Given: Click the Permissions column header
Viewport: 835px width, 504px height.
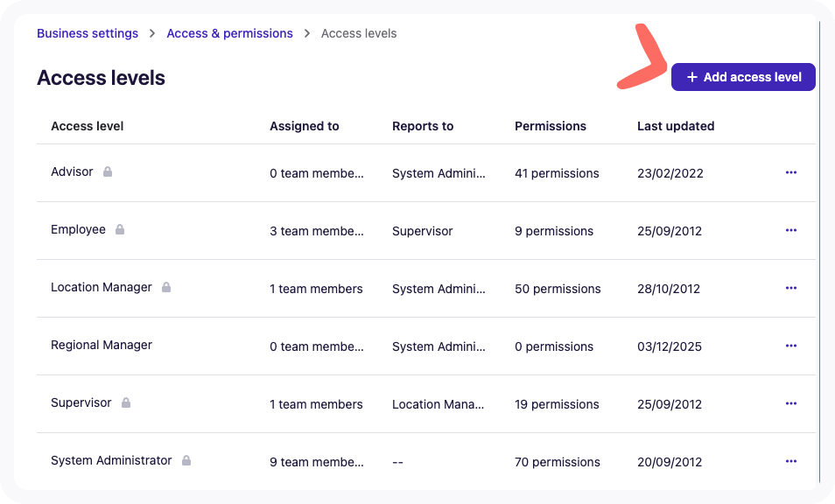Looking at the screenshot, I should coord(551,126).
